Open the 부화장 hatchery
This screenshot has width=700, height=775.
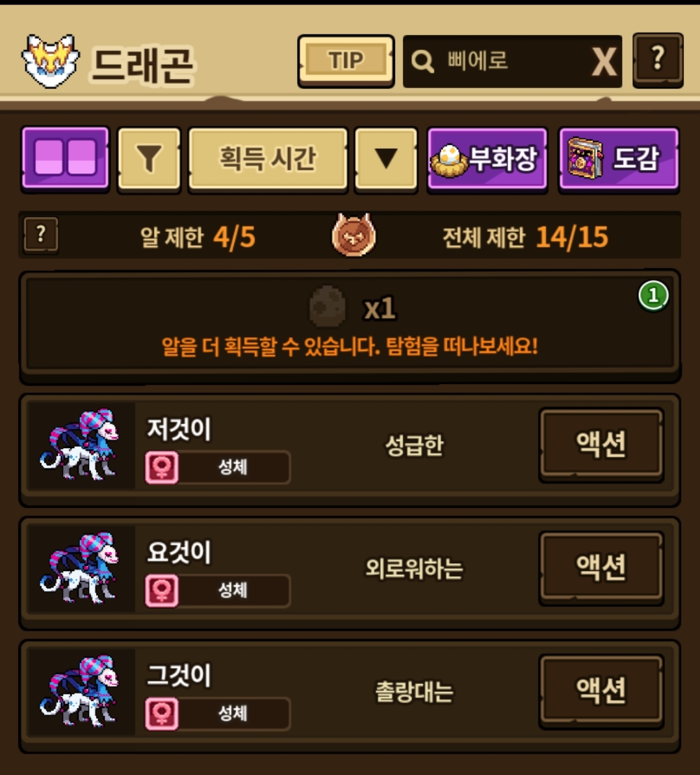[487, 159]
